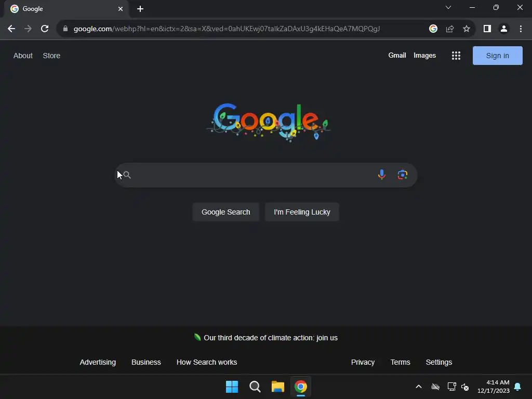Screen dimensions: 532x399
Task: Go back using the browser back arrow
Action: pos(11,29)
